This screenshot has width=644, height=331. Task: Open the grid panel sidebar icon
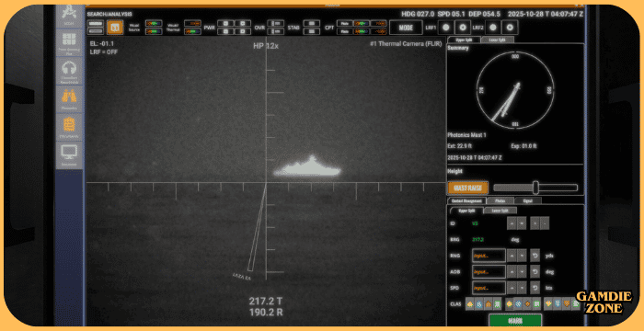(69, 41)
